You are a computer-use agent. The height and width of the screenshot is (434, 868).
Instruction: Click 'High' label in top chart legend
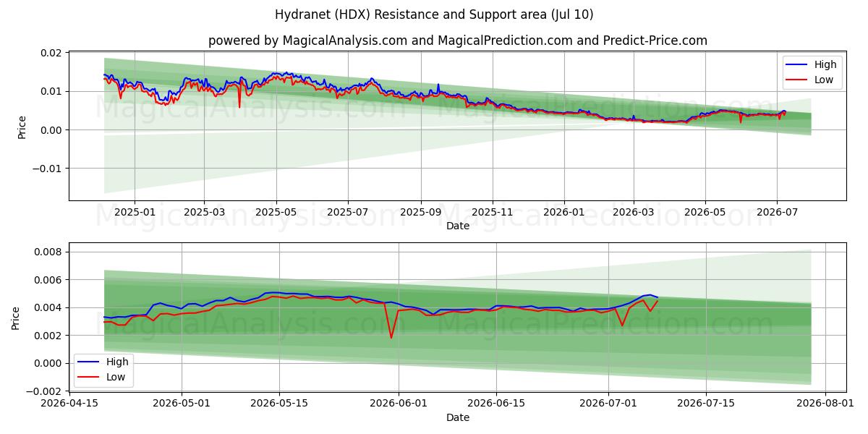click(x=825, y=64)
